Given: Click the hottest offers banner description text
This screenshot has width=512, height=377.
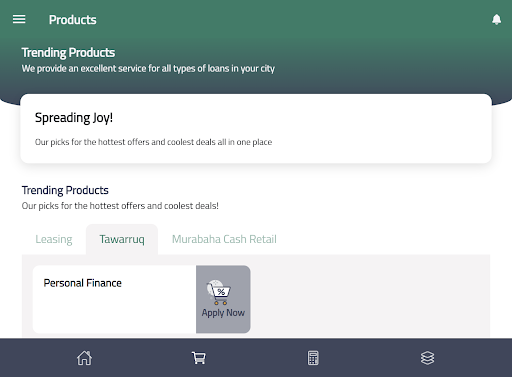Looking at the screenshot, I should 153,142.
